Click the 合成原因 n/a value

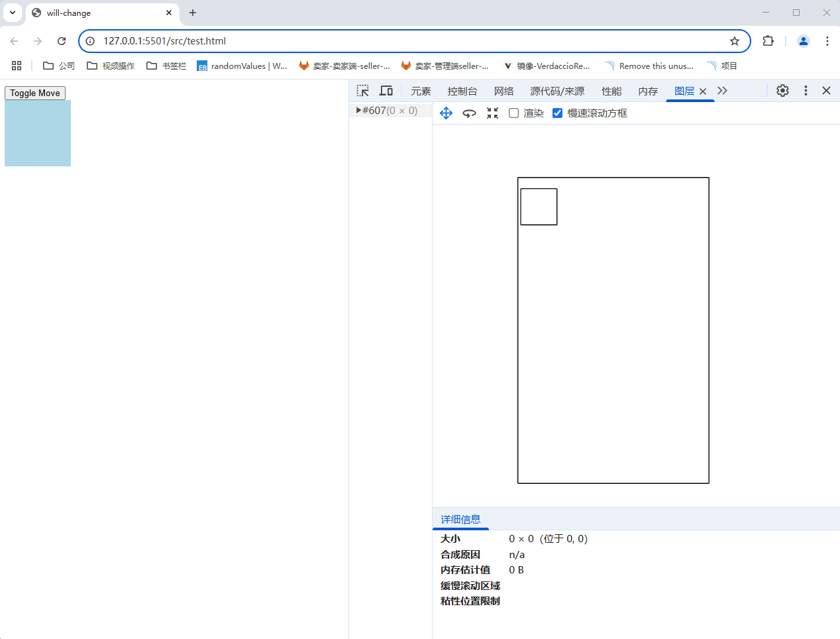pos(517,554)
